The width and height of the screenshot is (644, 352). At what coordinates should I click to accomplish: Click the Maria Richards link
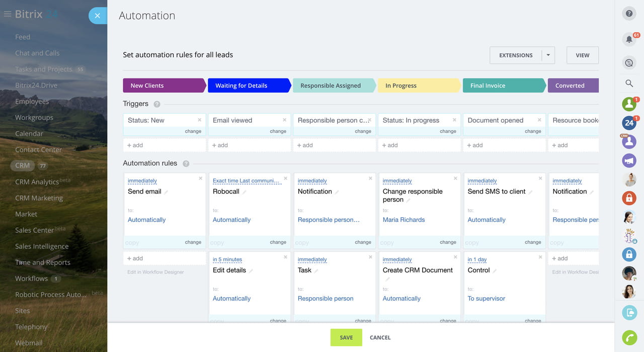[x=404, y=220]
